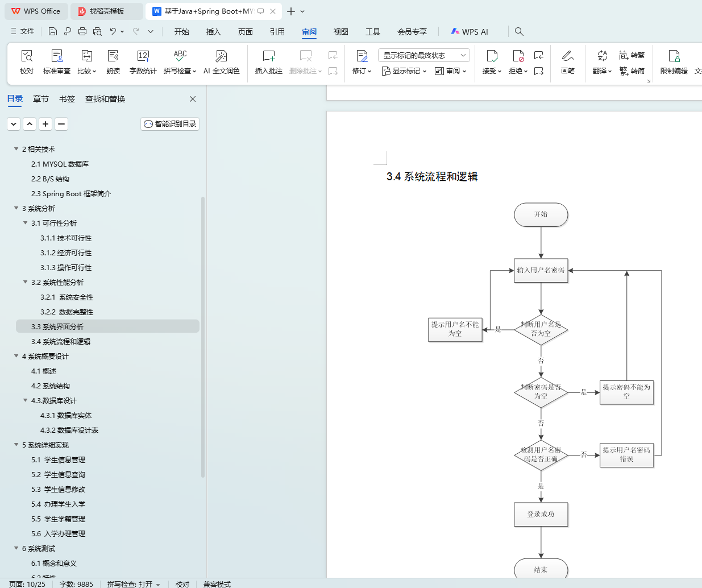
Task: Open the 审阅 pane dropdown in the ribbon
Action: [x=451, y=71]
